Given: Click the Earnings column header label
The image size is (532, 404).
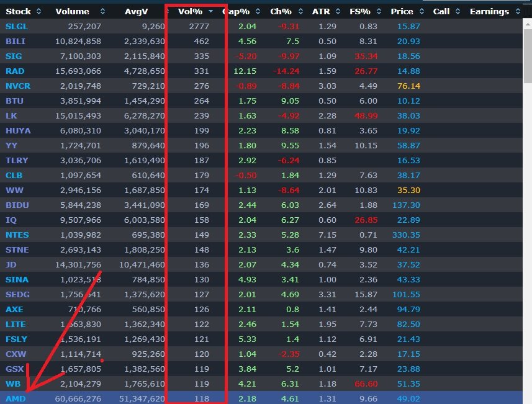Looking at the screenshot, I should [x=489, y=12].
